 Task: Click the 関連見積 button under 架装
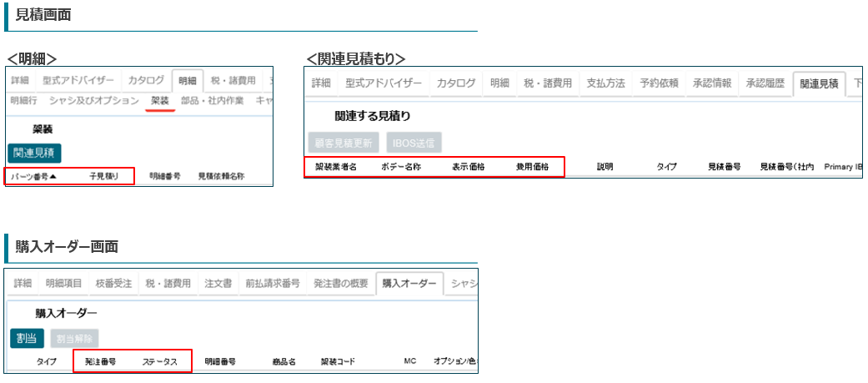pyautogui.click(x=34, y=152)
